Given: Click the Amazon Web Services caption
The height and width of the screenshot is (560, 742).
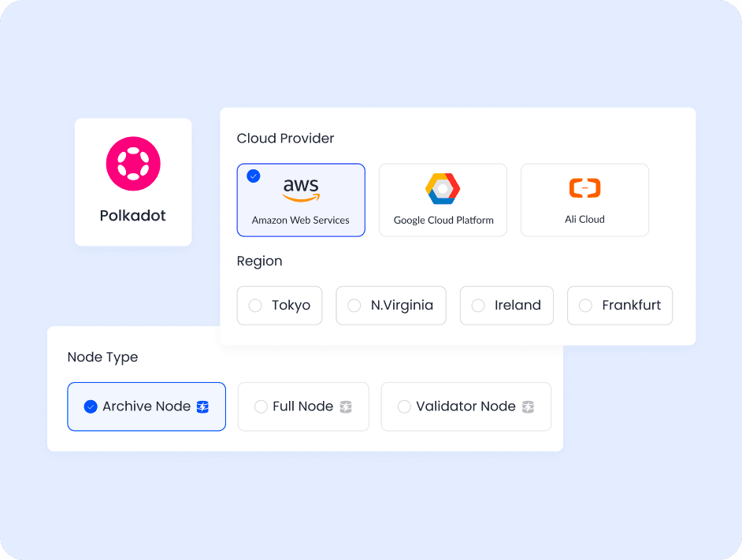Looking at the screenshot, I should coord(300,220).
